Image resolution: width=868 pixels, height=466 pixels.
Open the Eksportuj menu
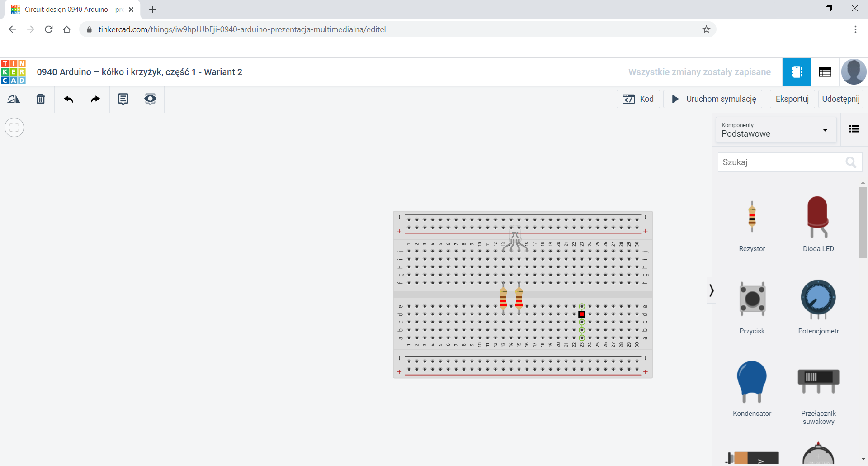(x=792, y=99)
